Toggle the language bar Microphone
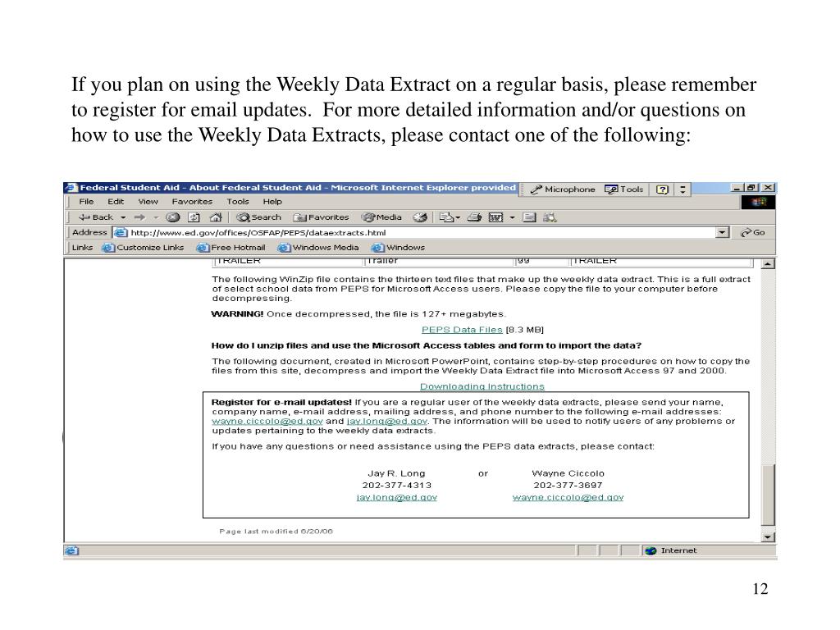 click(563, 189)
